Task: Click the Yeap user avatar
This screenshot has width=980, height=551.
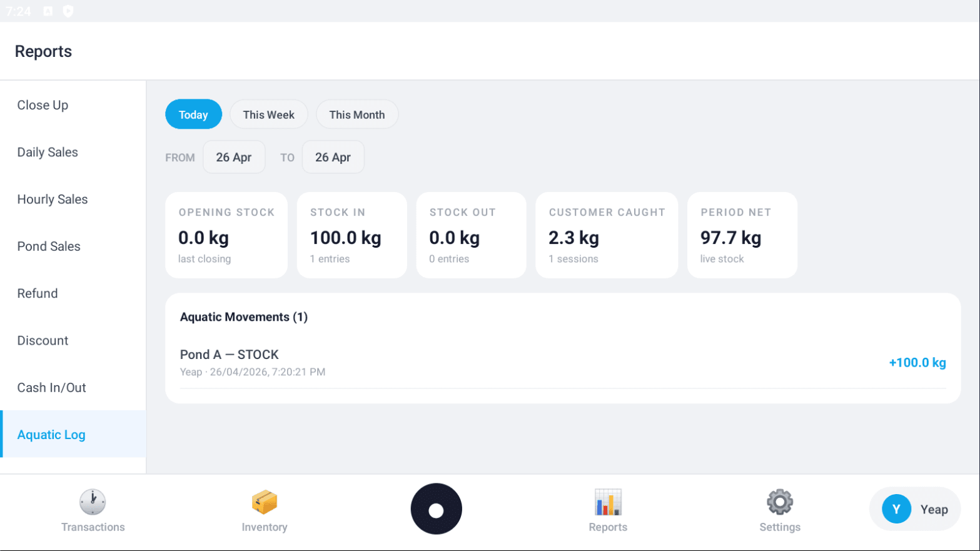Action: [x=896, y=509]
